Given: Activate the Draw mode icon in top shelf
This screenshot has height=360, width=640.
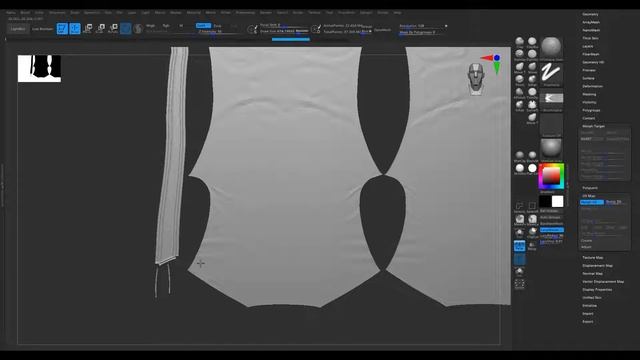Looking at the screenshot, I should point(75,29).
